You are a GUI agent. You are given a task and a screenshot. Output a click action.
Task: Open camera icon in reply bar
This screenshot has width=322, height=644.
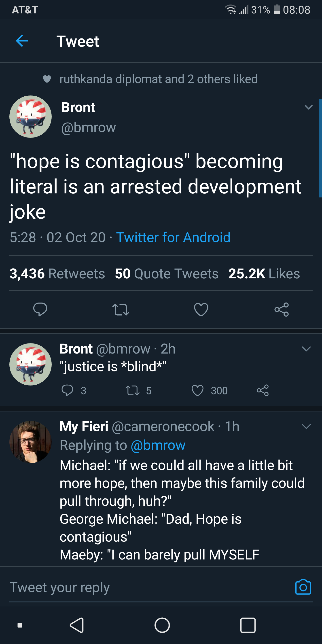(303, 587)
